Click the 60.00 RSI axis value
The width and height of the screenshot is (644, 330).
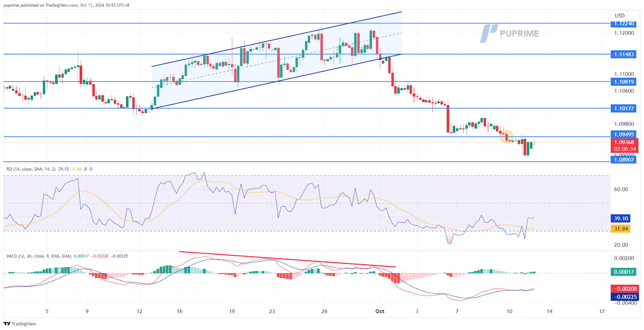point(621,189)
